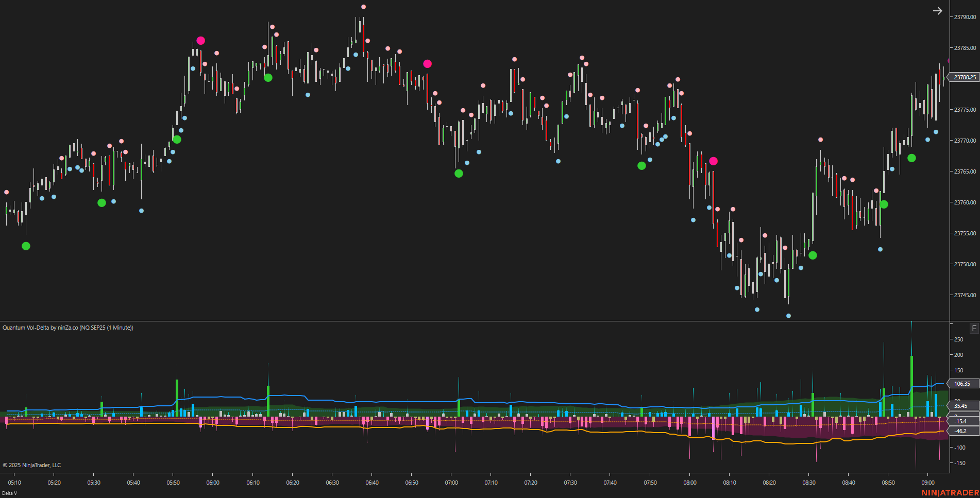This screenshot has height=498, width=980.
Task: Click the magenta signal dot near 08:05
Action: point(713,161)
